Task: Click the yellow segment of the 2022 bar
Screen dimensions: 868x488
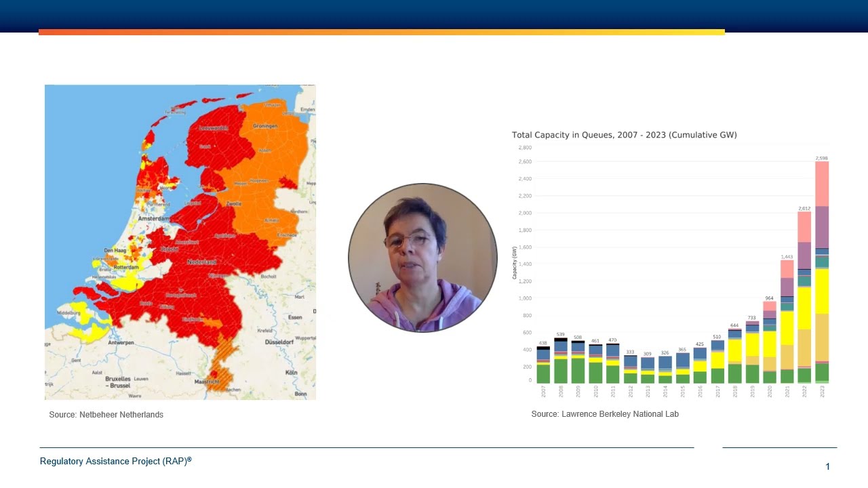Action: tap(804, 308)
